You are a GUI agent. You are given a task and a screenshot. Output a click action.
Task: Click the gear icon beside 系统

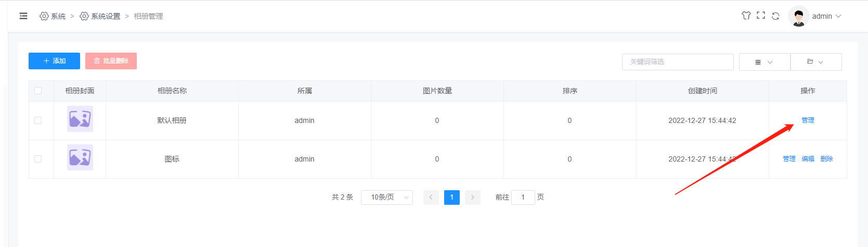[44, 16]
